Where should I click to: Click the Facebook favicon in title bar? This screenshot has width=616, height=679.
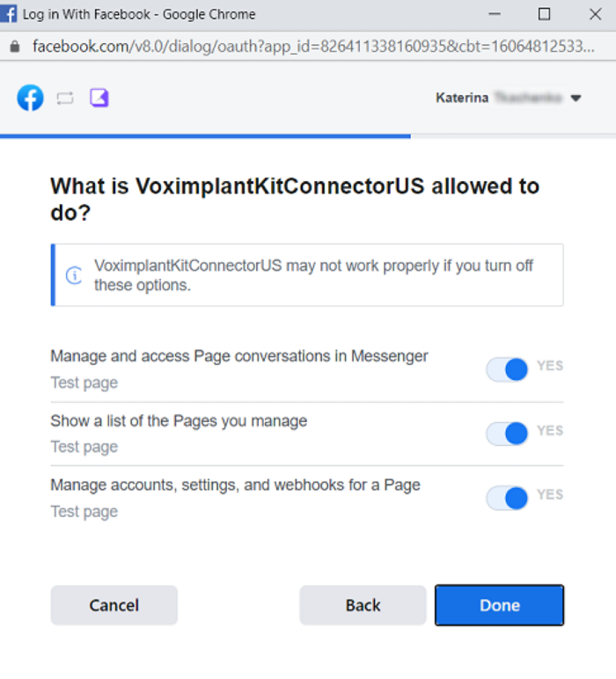coord(8,14)
